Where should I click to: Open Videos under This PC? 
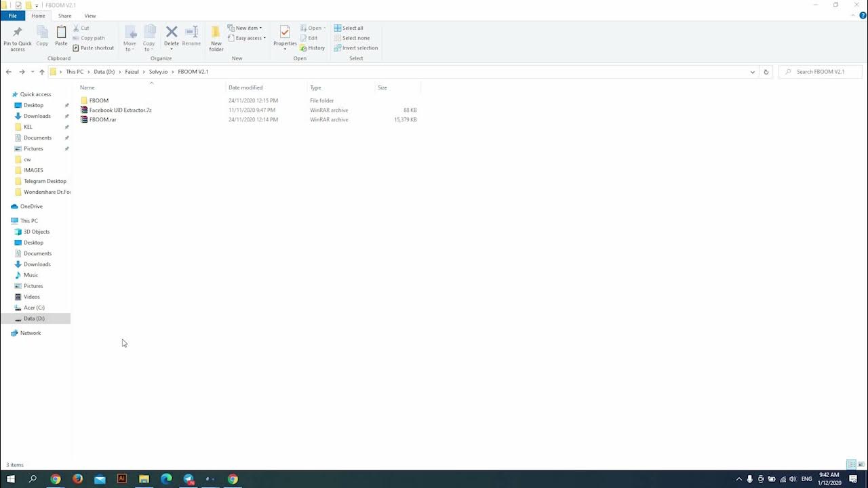coord(32,297)
